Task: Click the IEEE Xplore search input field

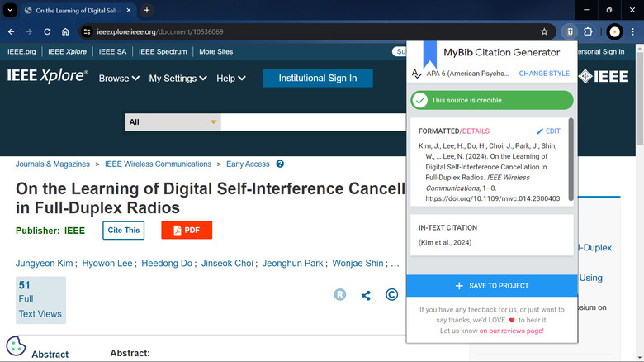Action: coord(314,122)
